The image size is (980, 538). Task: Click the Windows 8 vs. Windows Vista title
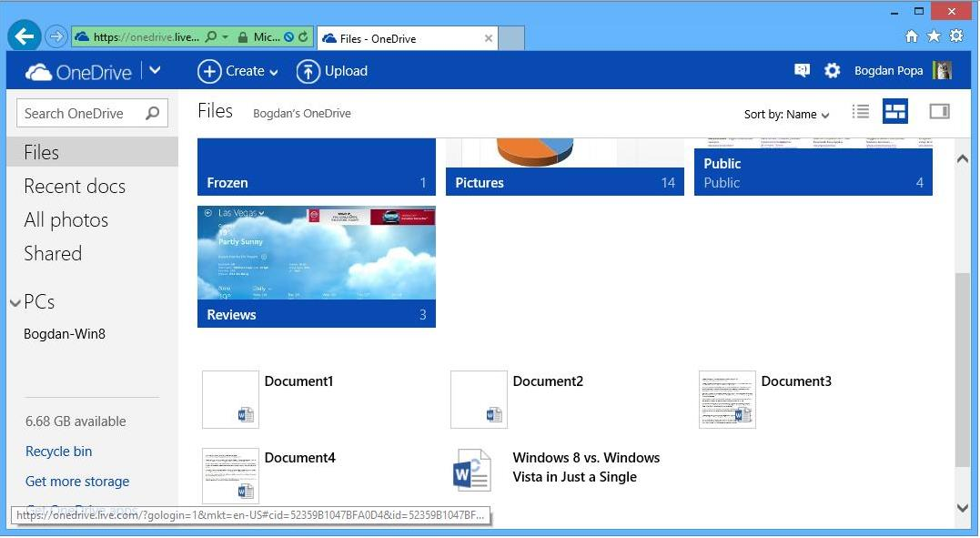click(586, 467)
